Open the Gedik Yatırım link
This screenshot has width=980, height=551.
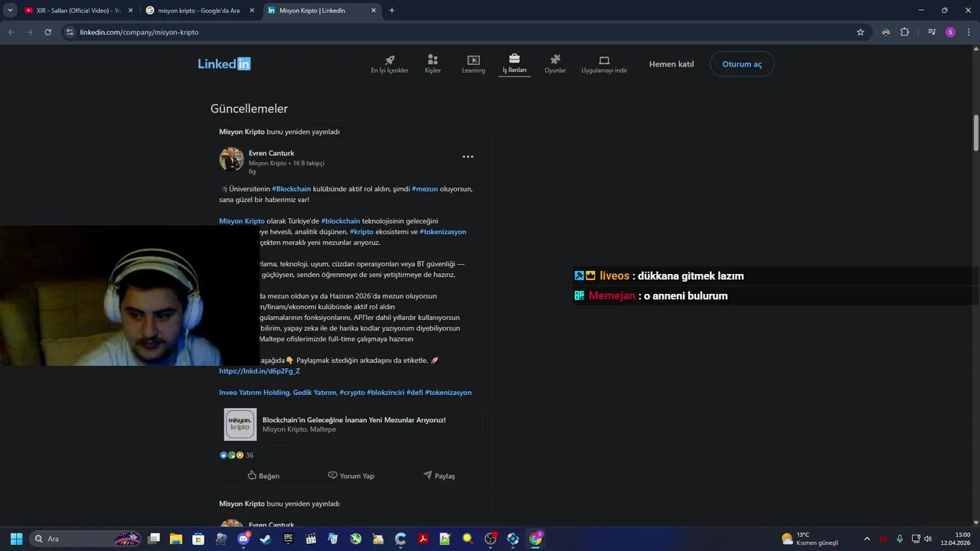[x=315, y=393]
